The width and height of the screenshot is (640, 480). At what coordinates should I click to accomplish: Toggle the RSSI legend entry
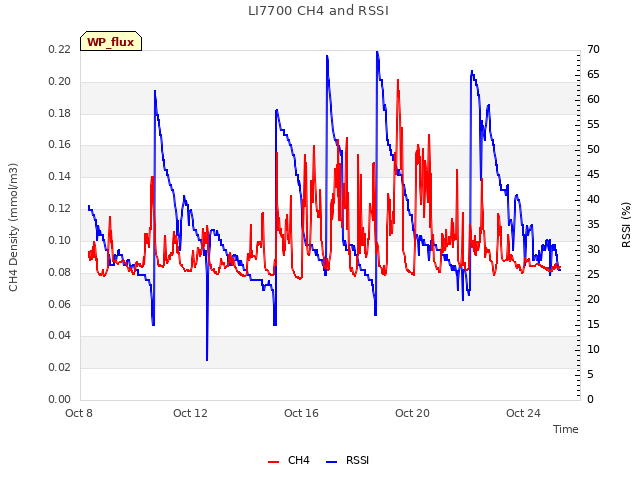pyautogui.click(x=348, y=460)
